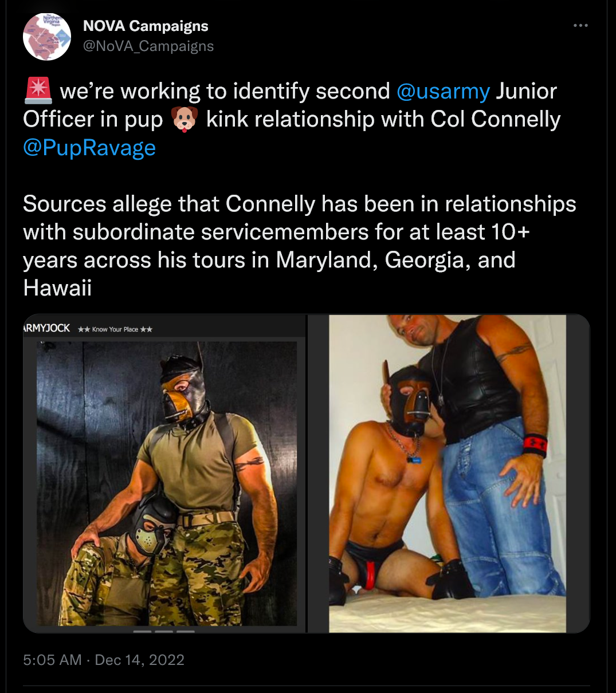Image resolution: width=616 pixels, height=693 pixels.
Task: Open the @PupRavage mention
Action: [89, 148]
